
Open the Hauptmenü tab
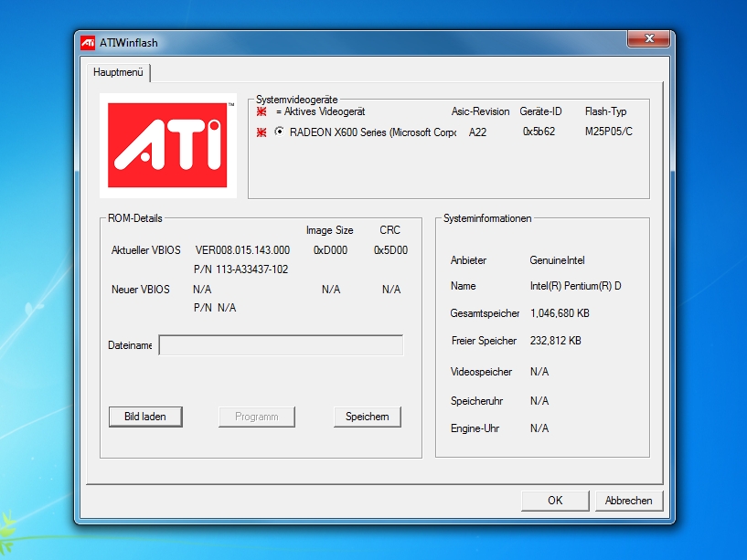(118, 72)
